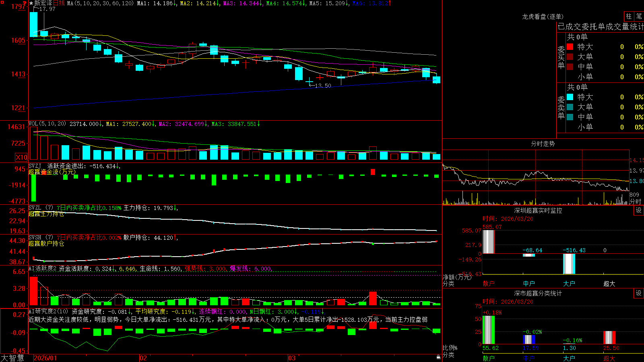Click the 大户 label in 深市超赢分类统计
The width and height of the screenshot is (644, 362).
tap(569, 358)
